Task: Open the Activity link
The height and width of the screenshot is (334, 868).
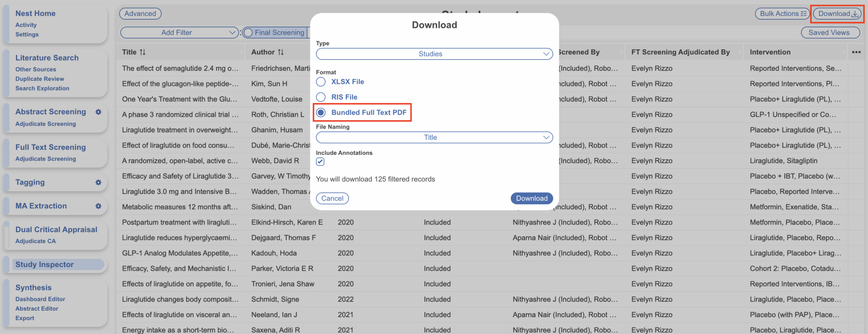Action: click(x=26, y=25)
